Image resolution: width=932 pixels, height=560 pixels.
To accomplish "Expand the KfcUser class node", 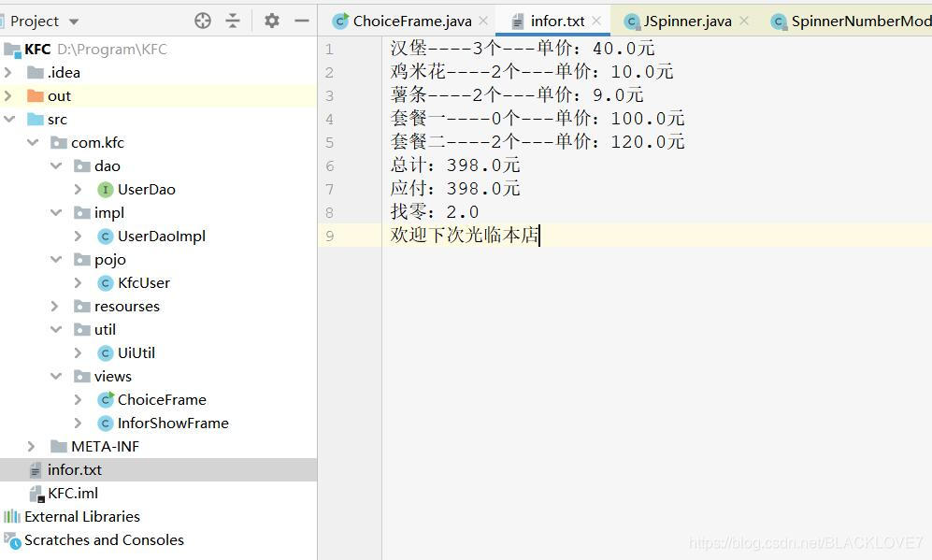I will [78, 283].
